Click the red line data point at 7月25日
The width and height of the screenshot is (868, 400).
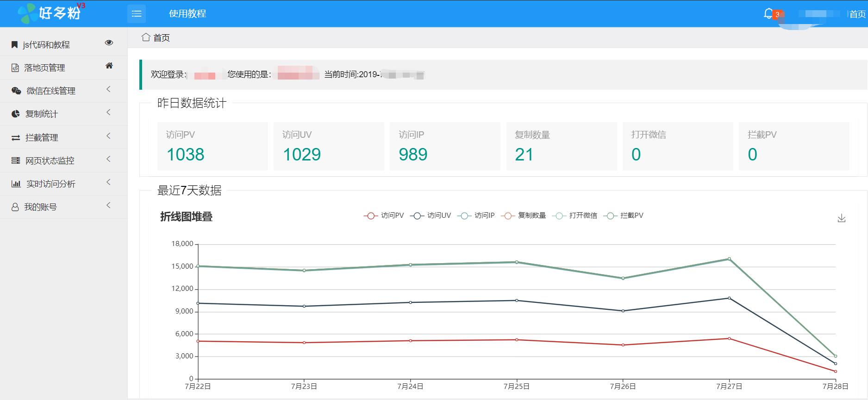pyautogui.click(x=517, y=340)
